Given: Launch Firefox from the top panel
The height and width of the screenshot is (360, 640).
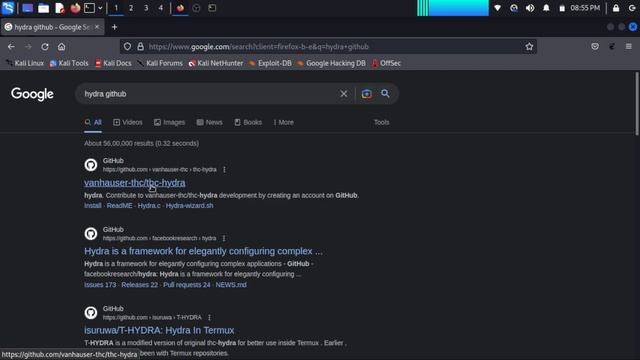Looking at the screenshot, I should pyautogui.click(x=75, y=8).
